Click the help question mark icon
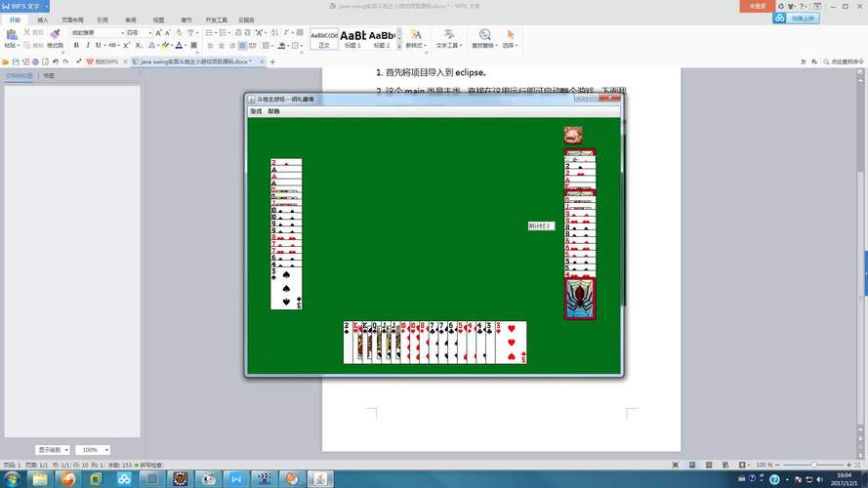Viewport: 868px width, 488px height. [801, 6]
